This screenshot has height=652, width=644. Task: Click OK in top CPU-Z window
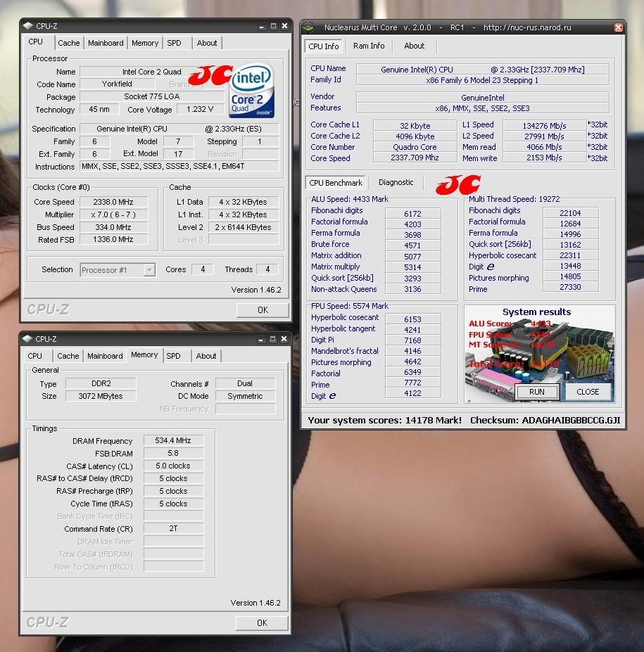click(x=263, y=309)
